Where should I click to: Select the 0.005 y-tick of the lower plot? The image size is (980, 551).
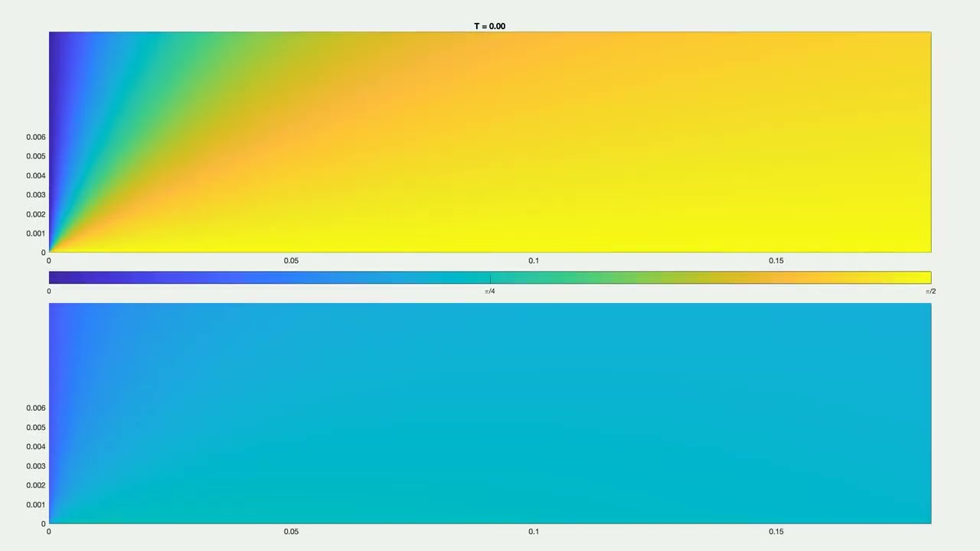point(36,427)
